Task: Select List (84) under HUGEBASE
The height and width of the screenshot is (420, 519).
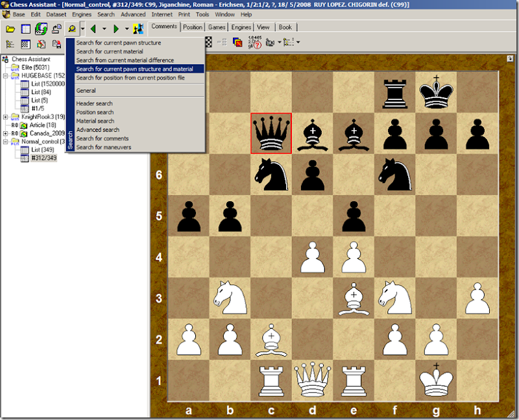Action: point(41,92)
